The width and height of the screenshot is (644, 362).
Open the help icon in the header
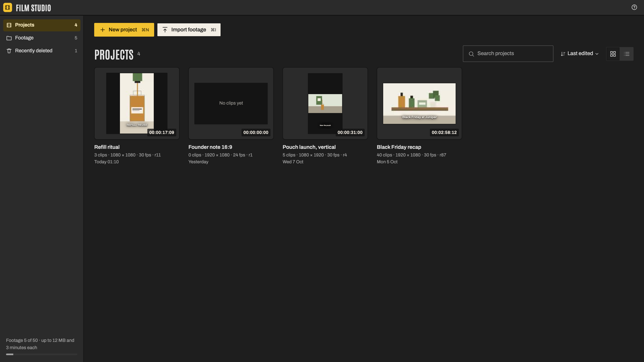point(634,7)
